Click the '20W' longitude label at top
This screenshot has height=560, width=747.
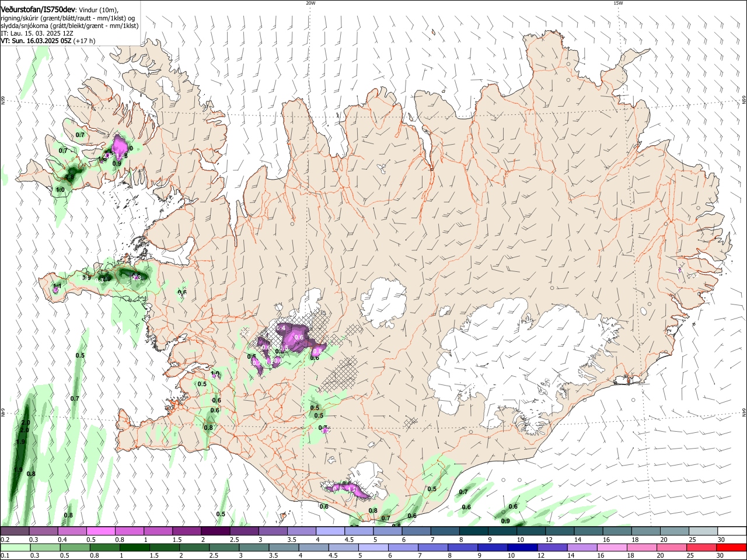tap(310, 3)
